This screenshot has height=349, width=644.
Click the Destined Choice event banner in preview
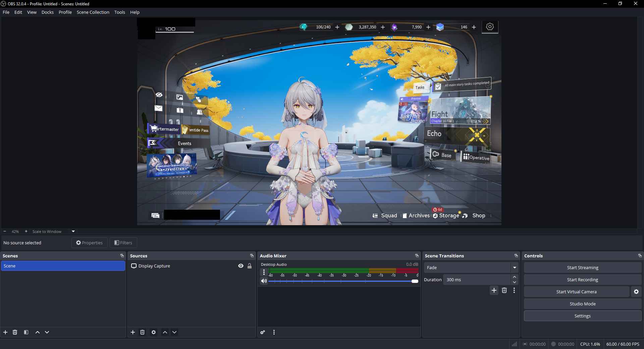(x=172, y=165)
